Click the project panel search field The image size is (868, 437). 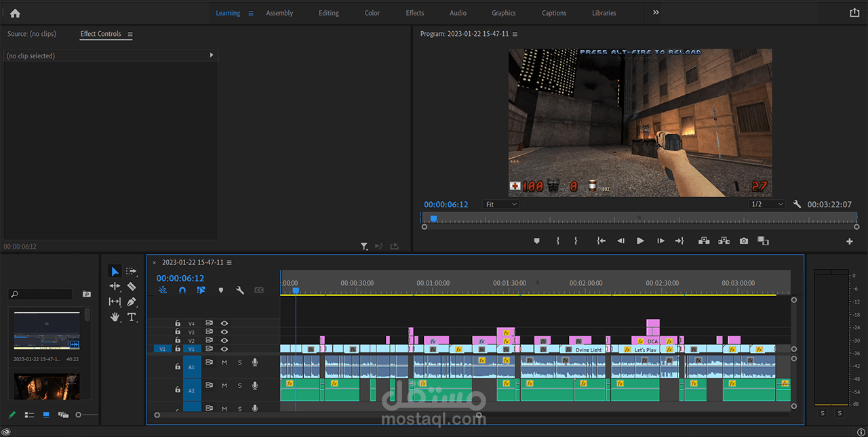click(x=40, y=294)
